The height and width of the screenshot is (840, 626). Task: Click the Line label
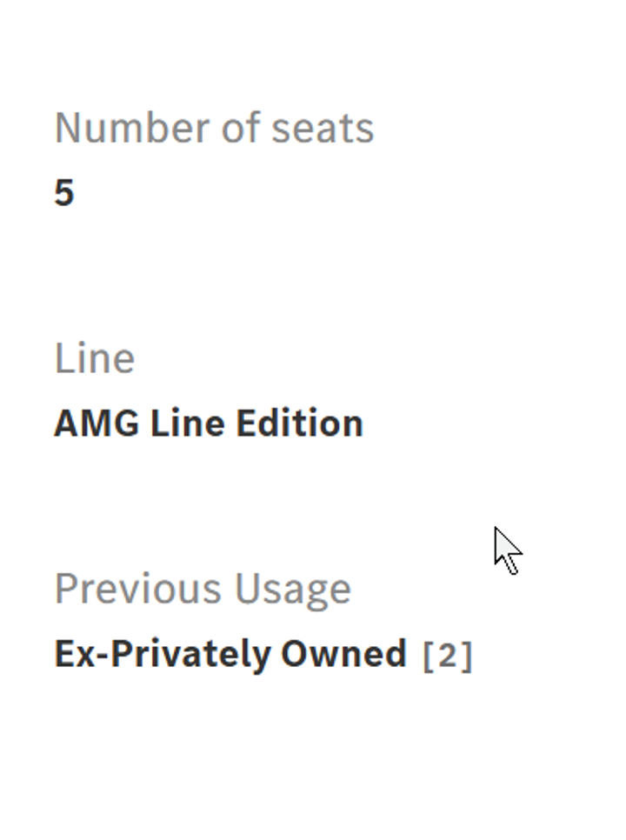pos(95,358)
